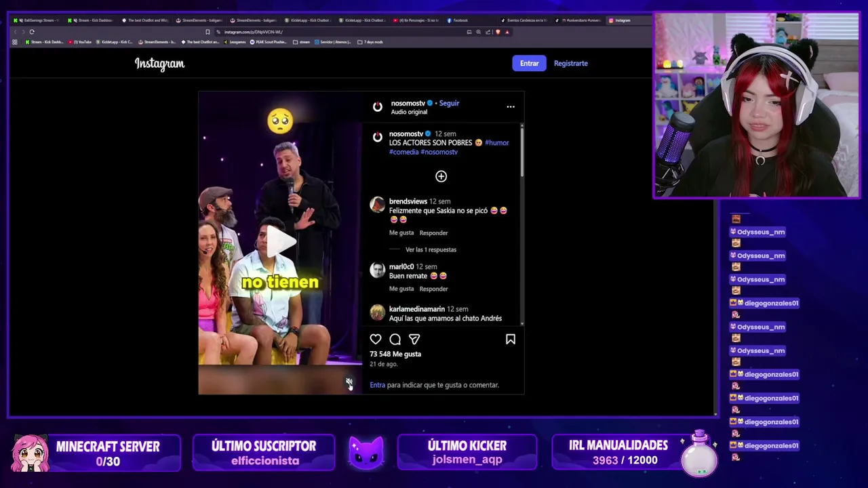Image resolution: width=868 pixels, height=488 pixels.
Task: Click Responder under brendsviews comment
Action: pyautogui.click(x=433, y=232)
